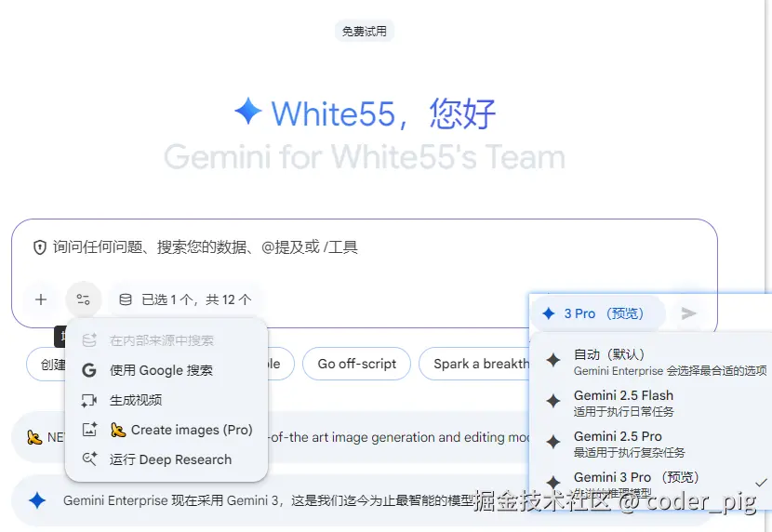
Task: Click the sparkle icon beside Gemini 2.5 Flash
Action: pos(552,401)
